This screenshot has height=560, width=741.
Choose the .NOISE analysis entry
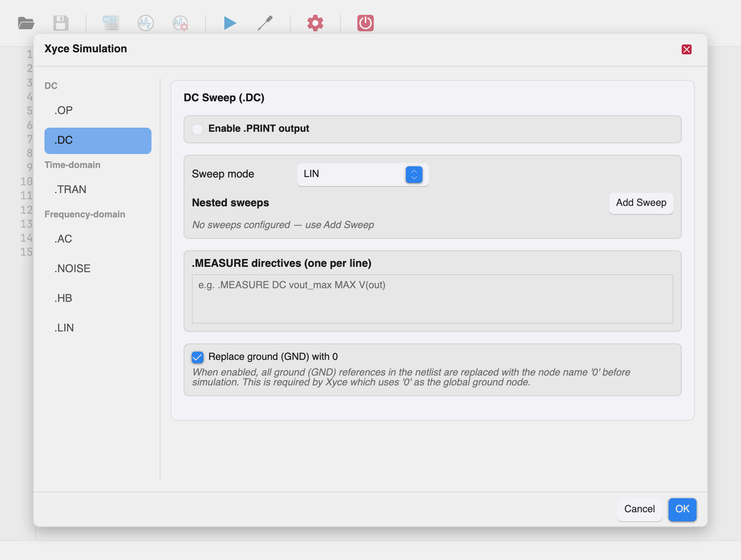tap(98, 268)
